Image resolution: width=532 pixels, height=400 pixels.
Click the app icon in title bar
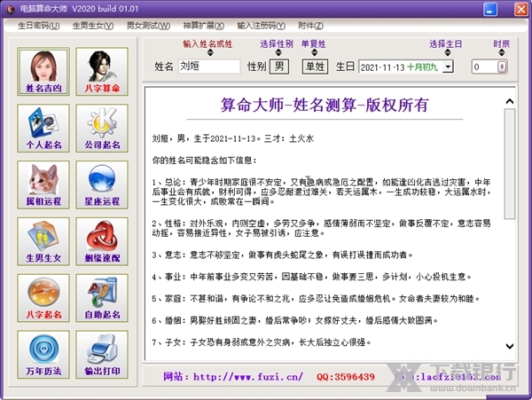11,9
